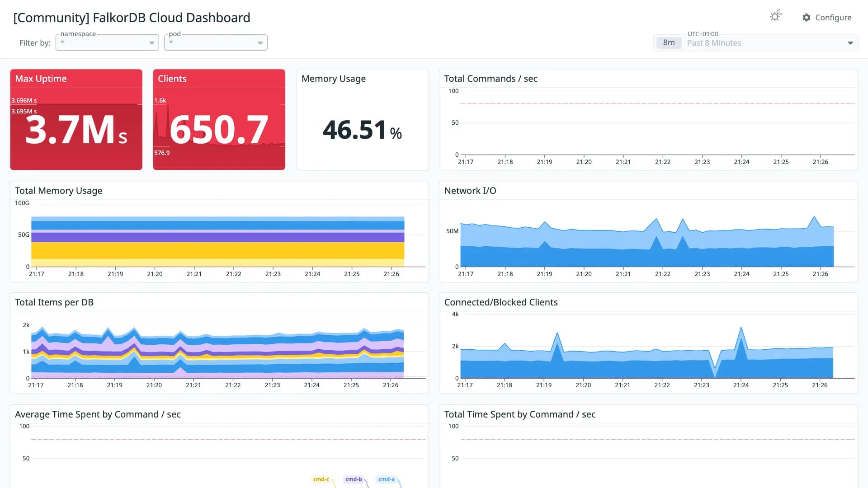The width and height of the screenshot is (868, 488).
Task: Click the Total Commands / sec title
Action: [491, 79]
